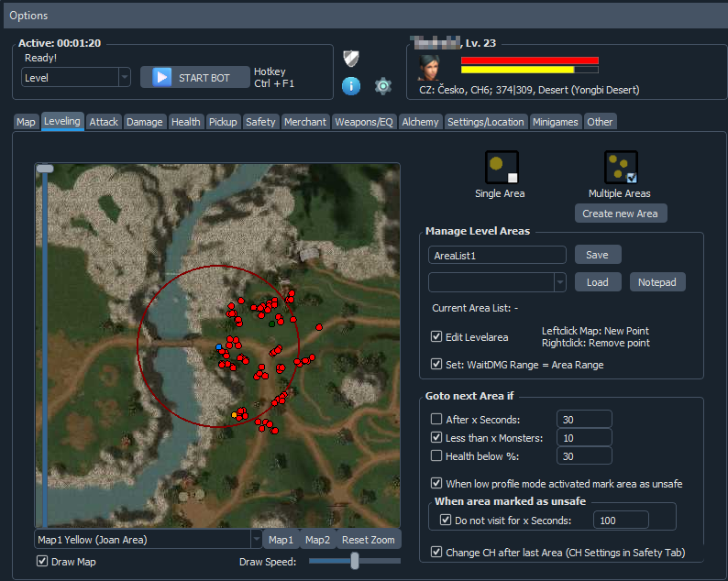Open settings via the gear icon

(x=383, y=86)
